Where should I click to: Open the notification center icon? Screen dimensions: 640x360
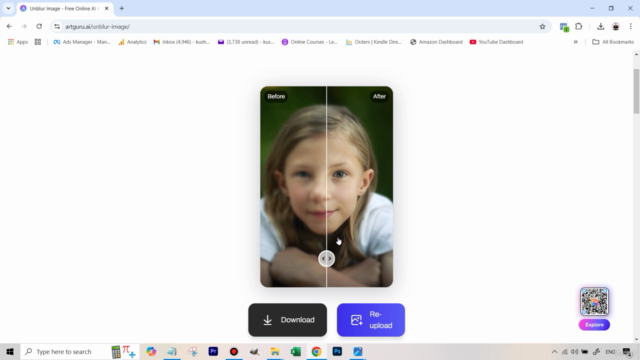click(627, 351)
